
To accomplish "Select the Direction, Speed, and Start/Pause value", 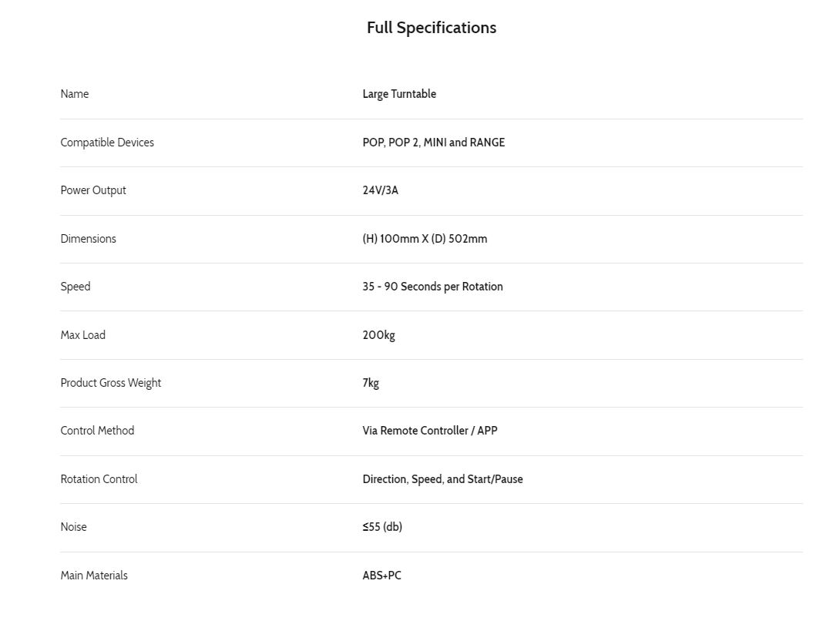I will [x=442, y=479].
